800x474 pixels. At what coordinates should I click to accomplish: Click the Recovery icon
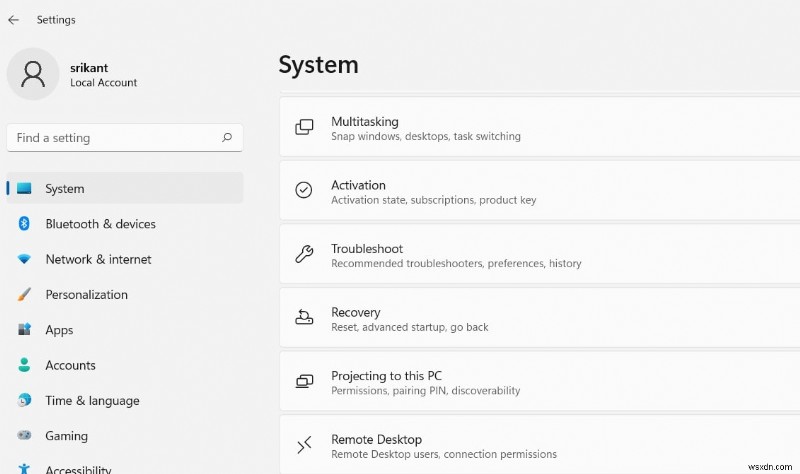(x=304, y=318)
